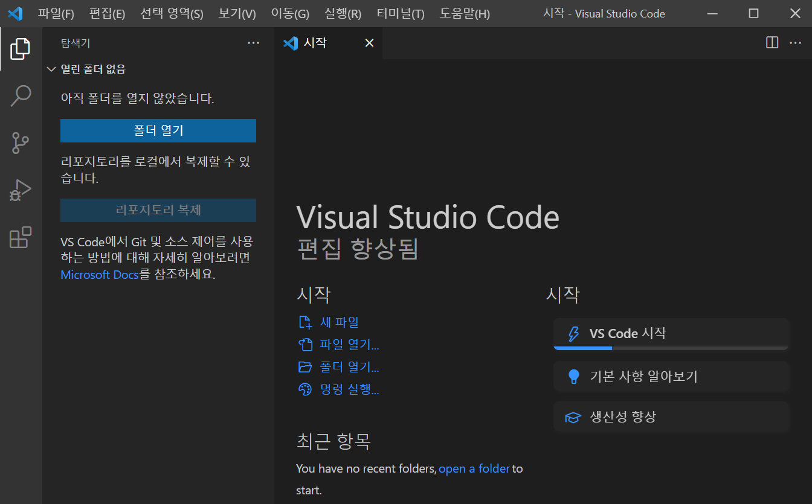812x504 pixels.
Task: Select the 시작 editor tab
Action: pos(328,43)
